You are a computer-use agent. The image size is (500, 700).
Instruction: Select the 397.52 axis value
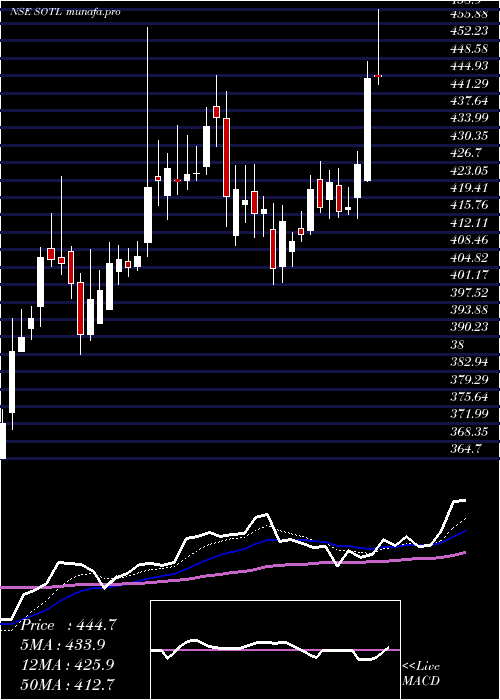[x=469, y=292]
